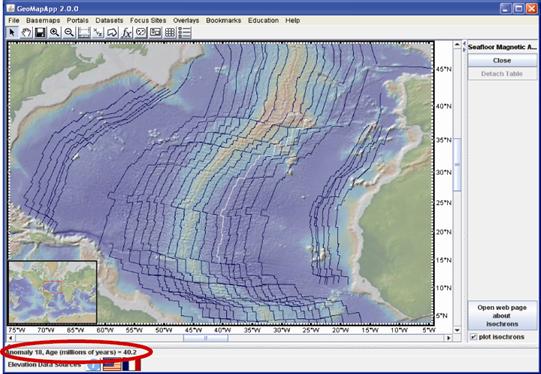Select the polygon digitizer tool icon
Screen dimensions: 541x374
[x=112, y=32]
